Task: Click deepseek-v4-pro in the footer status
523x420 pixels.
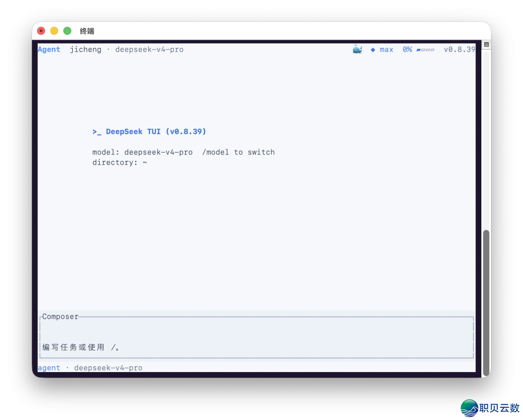Action: tap(108, 368)
